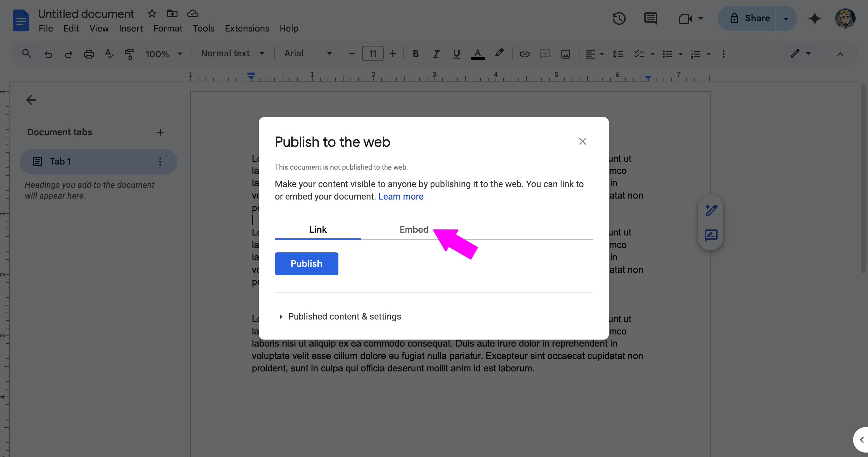
Task: Click the font size field showing 11
Action: (x=372, y=54)
